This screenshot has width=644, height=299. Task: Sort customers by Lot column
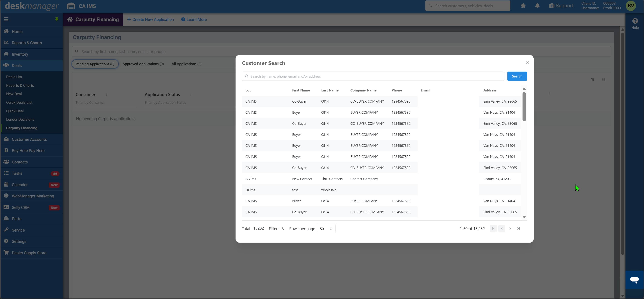pyautogui.click(x=248, y=90)
